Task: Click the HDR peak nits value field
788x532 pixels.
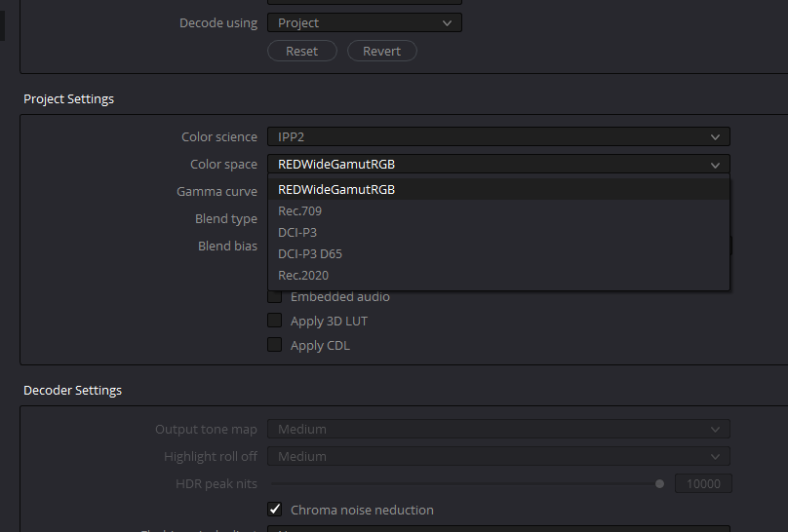Action: tap(703, 483)
